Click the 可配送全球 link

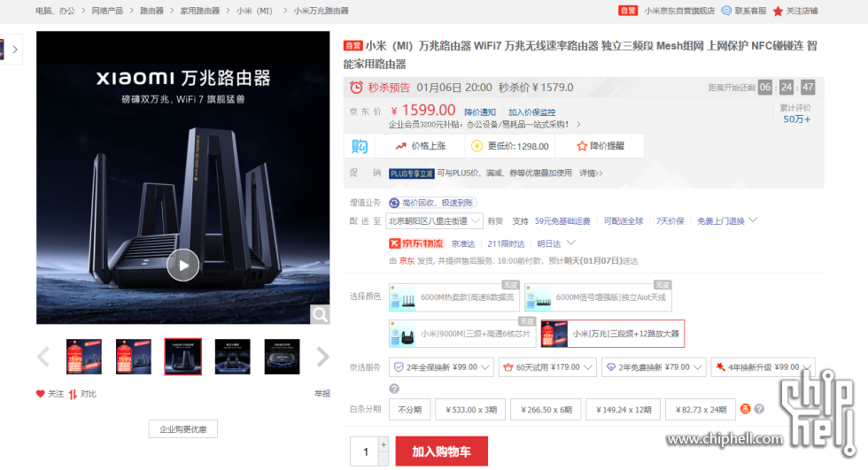tap(624, 221)
